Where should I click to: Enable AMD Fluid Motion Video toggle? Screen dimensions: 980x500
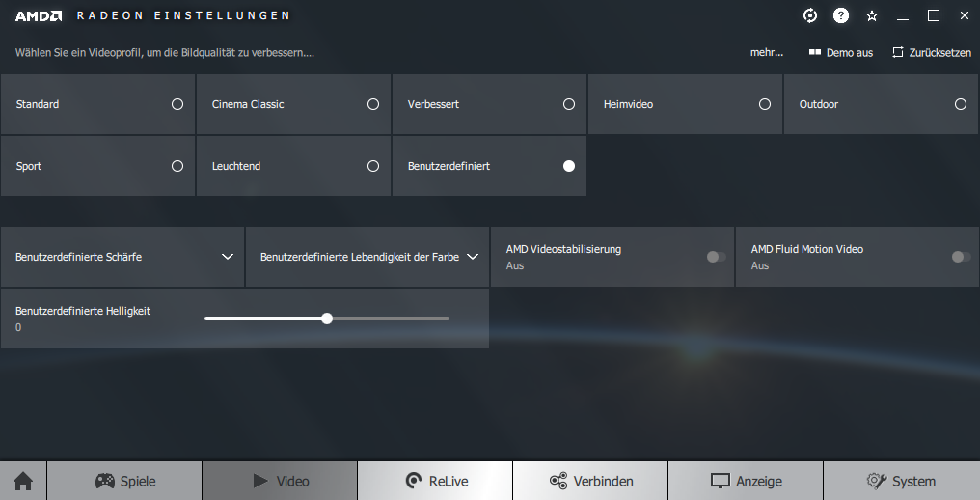(962, 257)
